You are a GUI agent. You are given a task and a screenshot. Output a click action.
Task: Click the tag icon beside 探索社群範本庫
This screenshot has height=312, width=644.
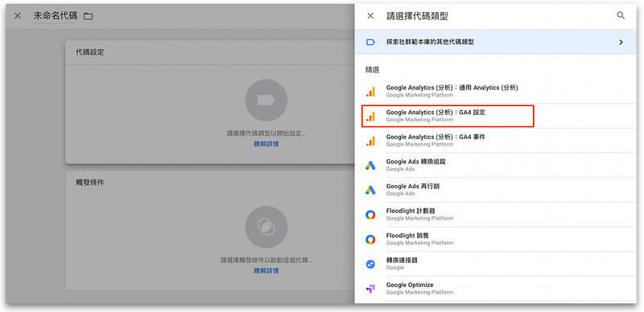click(370, 42)
